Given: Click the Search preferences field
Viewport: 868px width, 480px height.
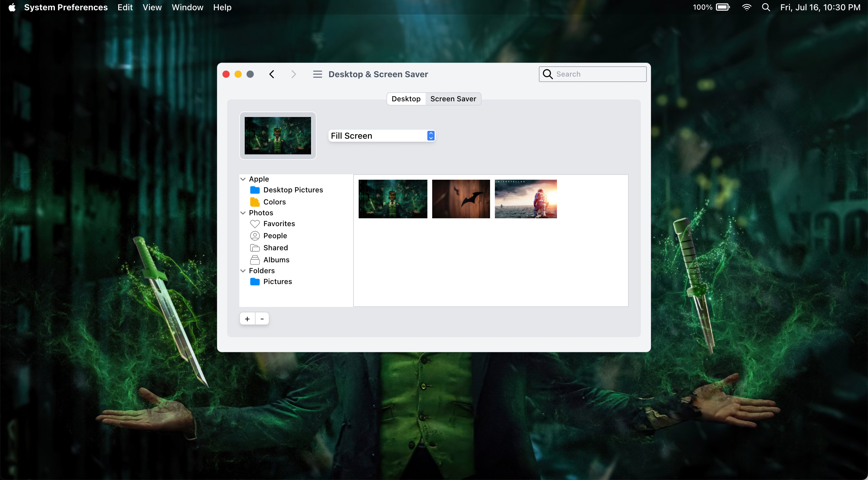Looking at the screenshot, I should [x=592, y=74].
